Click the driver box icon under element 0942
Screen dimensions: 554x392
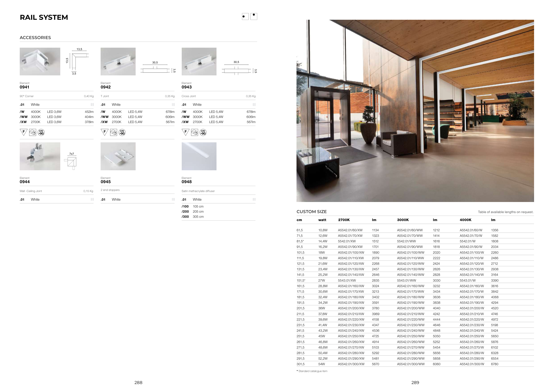click(113, 132)
